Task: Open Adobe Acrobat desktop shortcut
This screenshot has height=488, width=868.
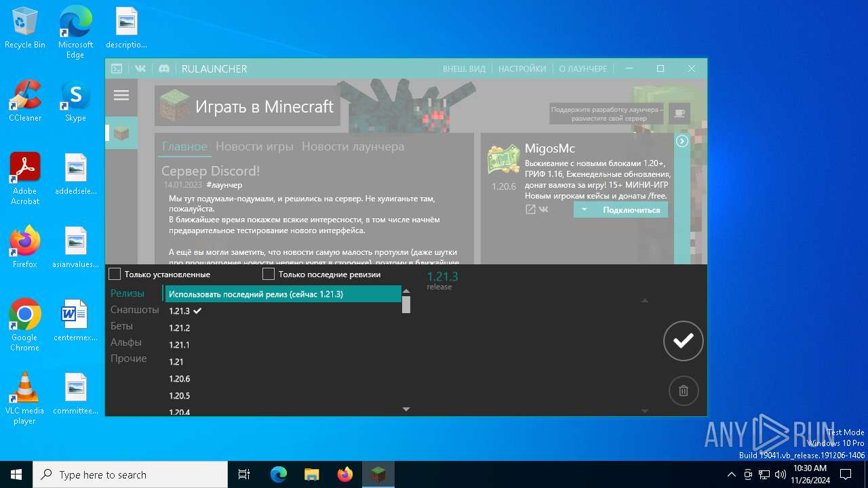Action: [25, 179]
